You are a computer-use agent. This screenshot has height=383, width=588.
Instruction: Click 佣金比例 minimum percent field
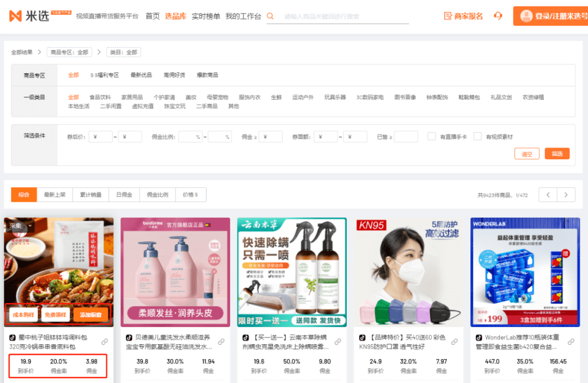[x=191, y=137]
